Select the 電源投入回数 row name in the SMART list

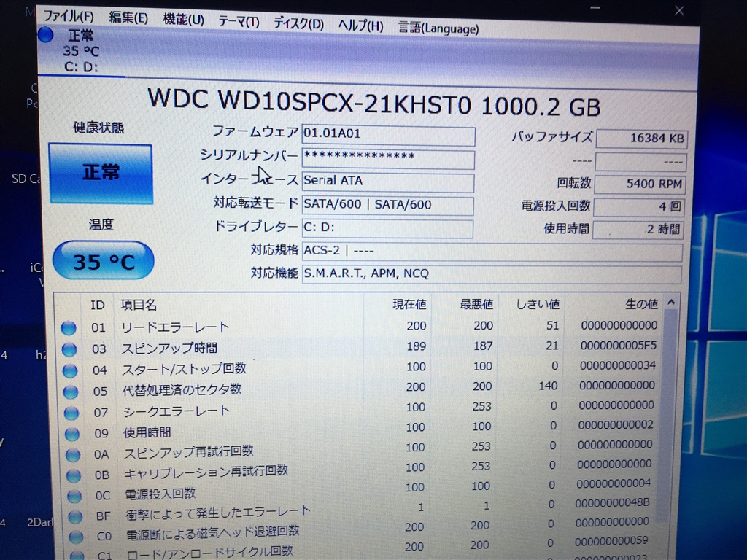click(x=160, y=494)
